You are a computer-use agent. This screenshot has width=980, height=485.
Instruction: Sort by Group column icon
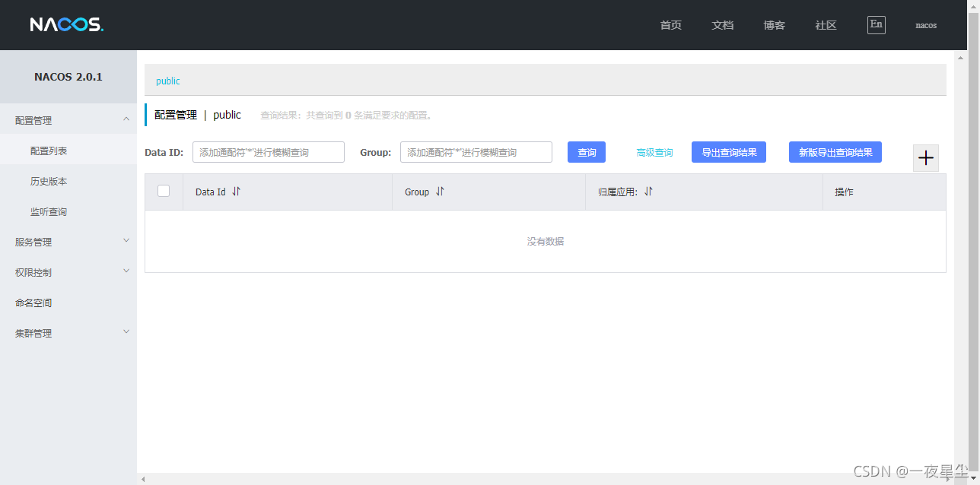click(440, 192)
